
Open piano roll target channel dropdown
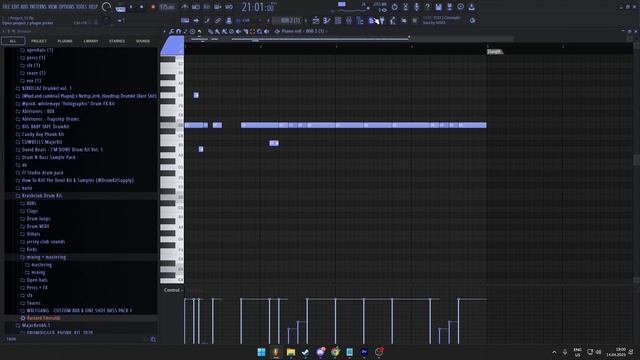[x=303, y=31]
